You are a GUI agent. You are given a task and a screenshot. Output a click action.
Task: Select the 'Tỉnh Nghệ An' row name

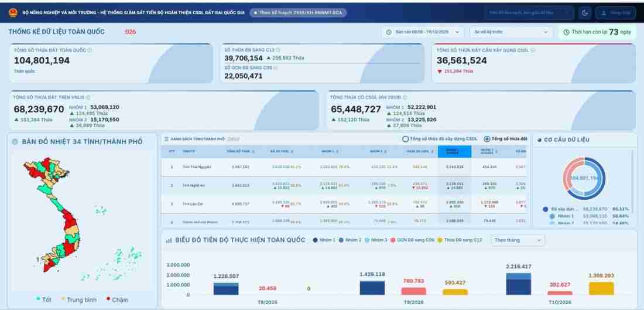(x=193, y=185)
